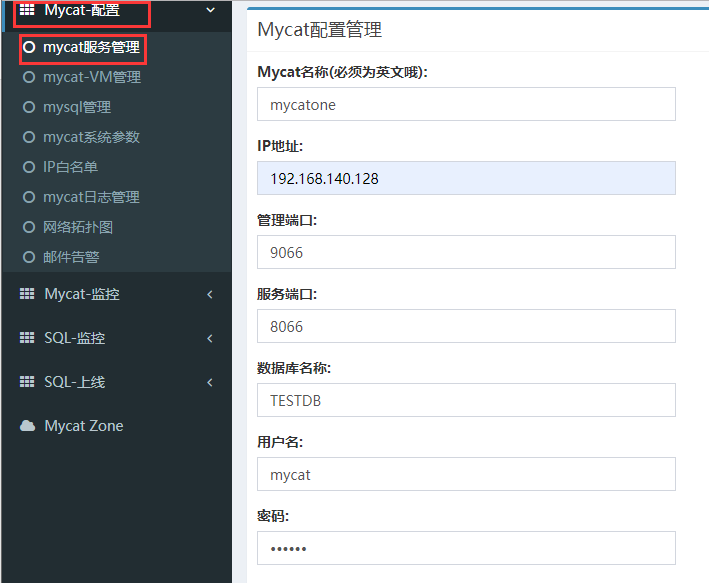Click the 管理端口 label
The height and width of the screenshot is (583, 709).
point(287,220)
